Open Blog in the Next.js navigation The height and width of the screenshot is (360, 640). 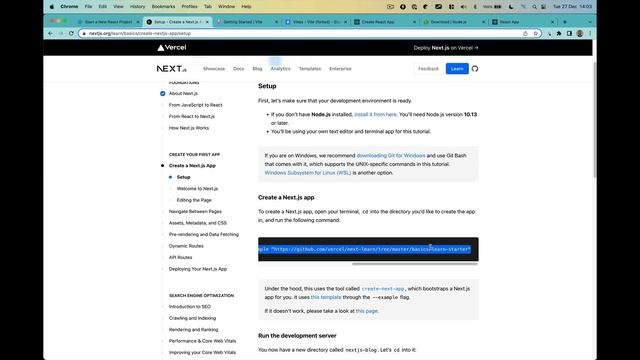tap(257, 69)
